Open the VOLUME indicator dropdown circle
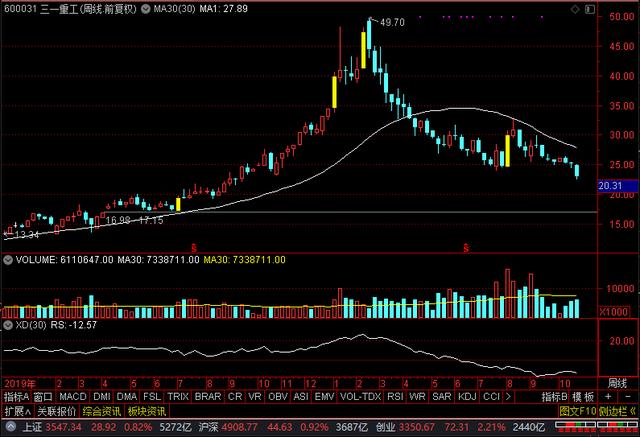 click(8, 260)
